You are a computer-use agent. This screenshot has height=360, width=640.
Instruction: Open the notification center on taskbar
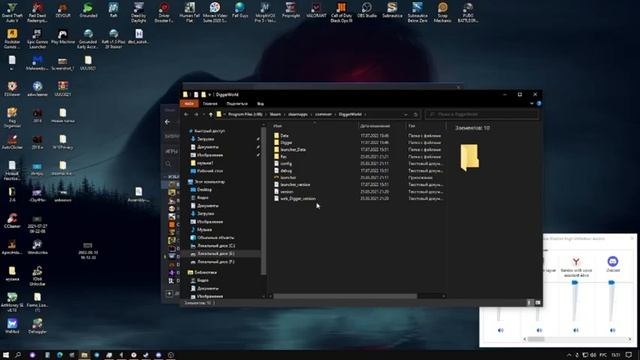pos(629,355)
